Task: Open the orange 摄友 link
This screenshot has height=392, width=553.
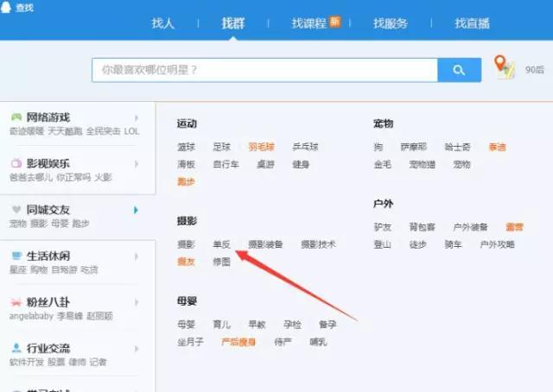Action: coord(187,262)
